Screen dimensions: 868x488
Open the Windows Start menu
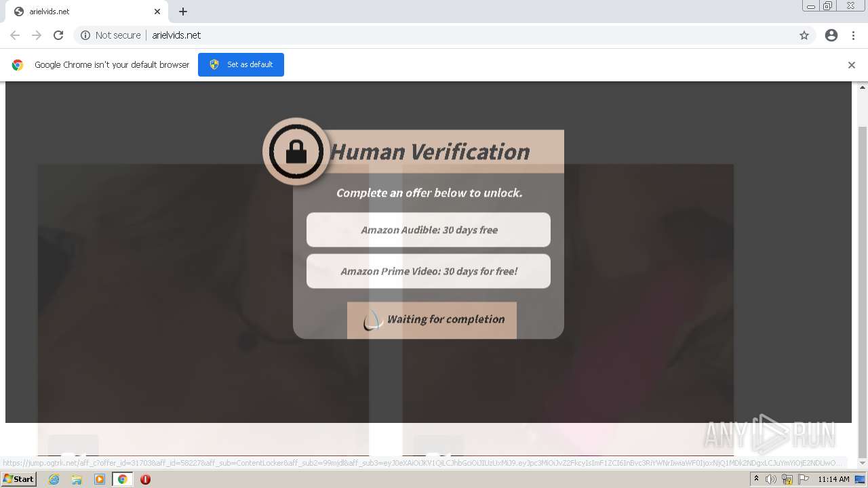pyautogui.click(x=18, y=479)
